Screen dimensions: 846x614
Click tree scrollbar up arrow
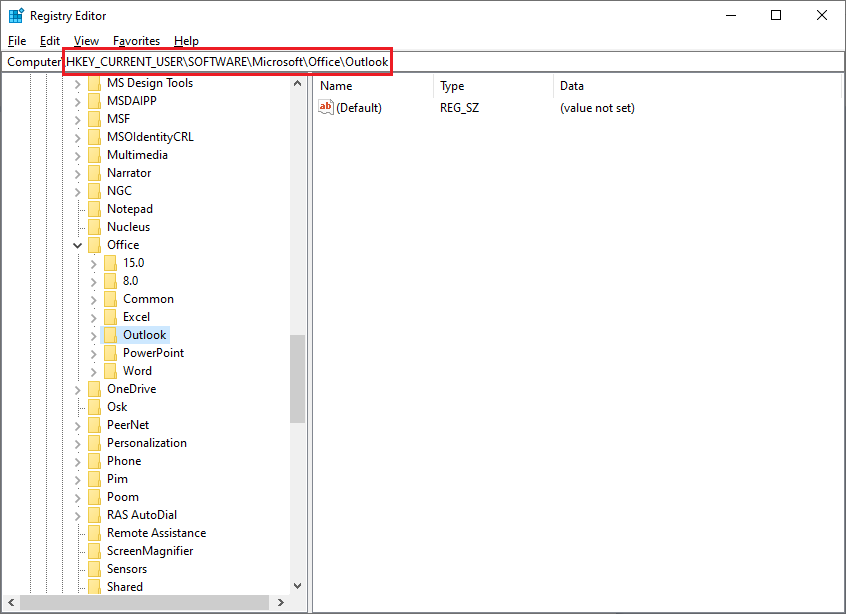(297, 83)
